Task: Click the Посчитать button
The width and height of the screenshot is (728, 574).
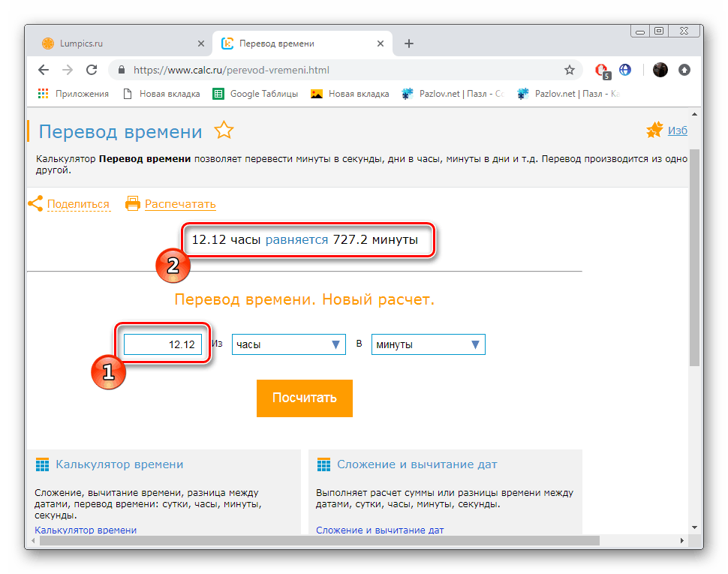Action: [x=305, y=398]
